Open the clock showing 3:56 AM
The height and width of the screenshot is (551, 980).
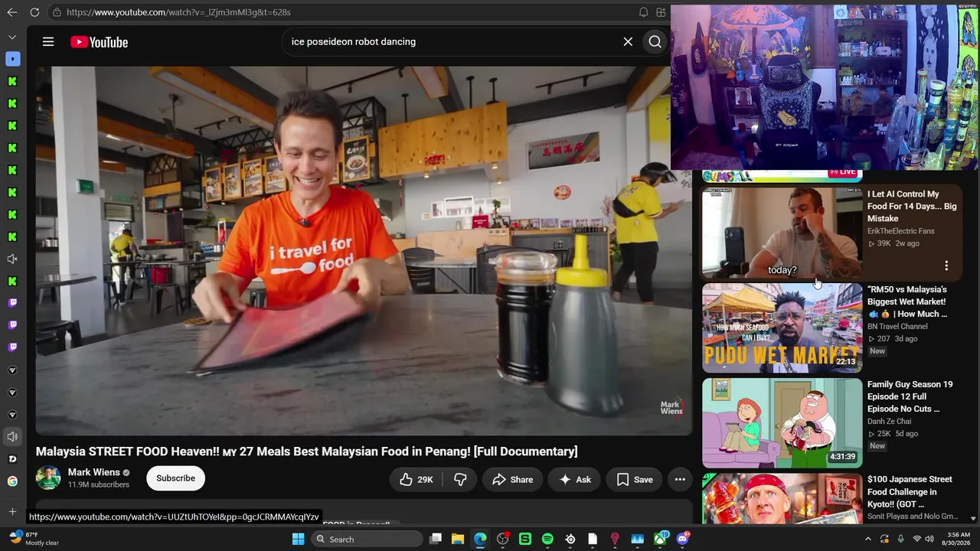pyautogui.click(x=958, y=539)
